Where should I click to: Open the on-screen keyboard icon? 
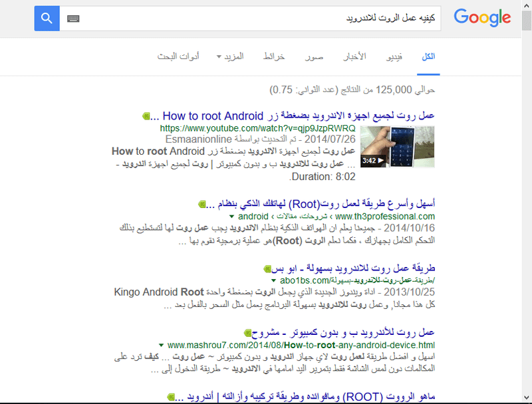pyautogui.click(x=73, y=19)
